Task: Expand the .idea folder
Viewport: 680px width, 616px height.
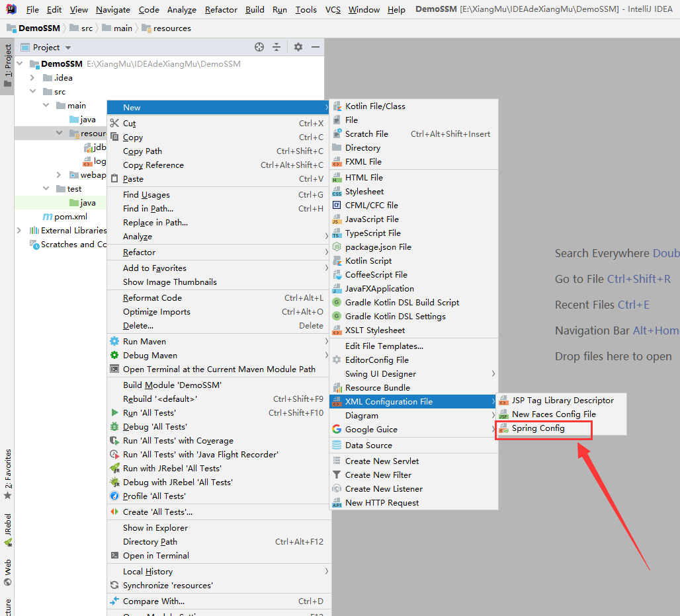Action: [32, 77]
